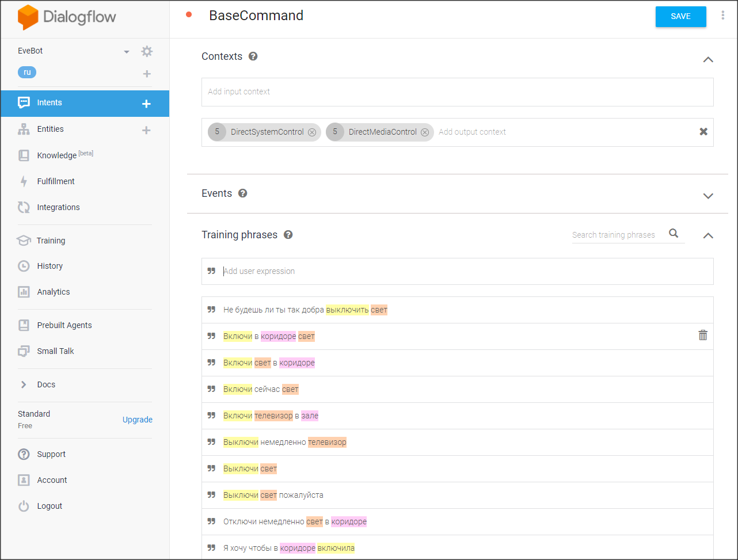738x560 pixels.
Task: Click the search training phrases magnifier icon
Action: click(674, 234)
